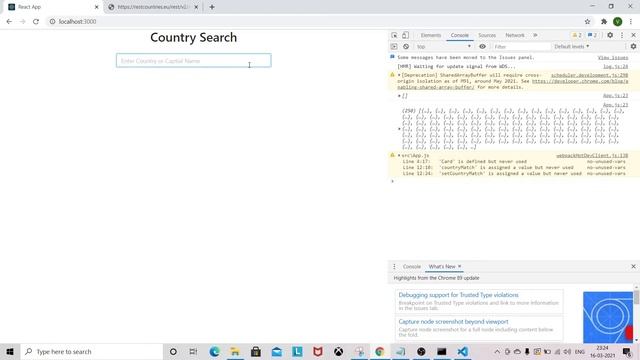
Task: Reload the localhost page
Action: click(36, 21)
